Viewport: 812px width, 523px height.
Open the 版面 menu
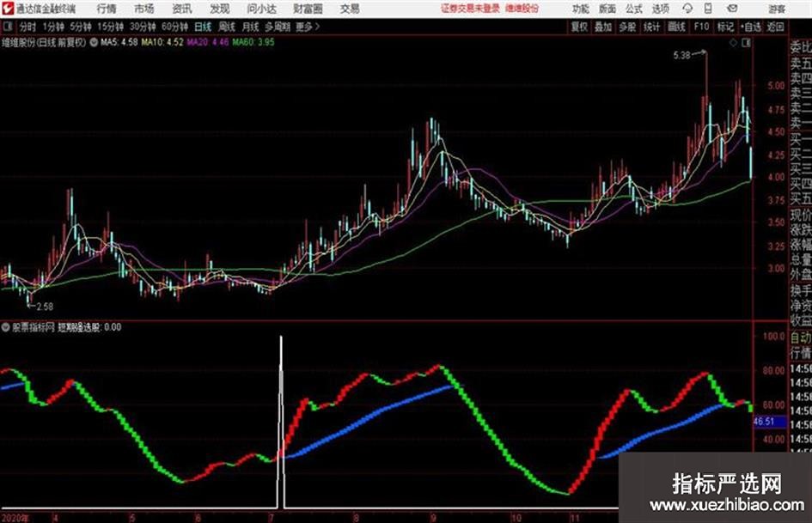click(x=607, y=9)
